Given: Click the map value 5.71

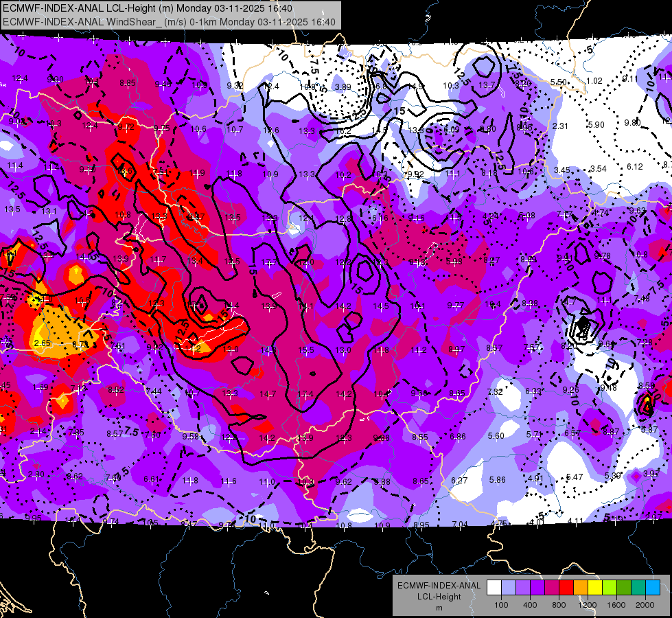Looking at the screenshot, I should 534,435.
